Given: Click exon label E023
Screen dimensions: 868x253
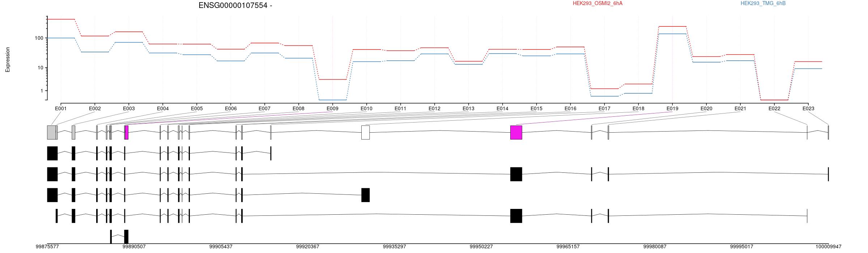Looking at the screenshot, I should [x=808, y=108].
